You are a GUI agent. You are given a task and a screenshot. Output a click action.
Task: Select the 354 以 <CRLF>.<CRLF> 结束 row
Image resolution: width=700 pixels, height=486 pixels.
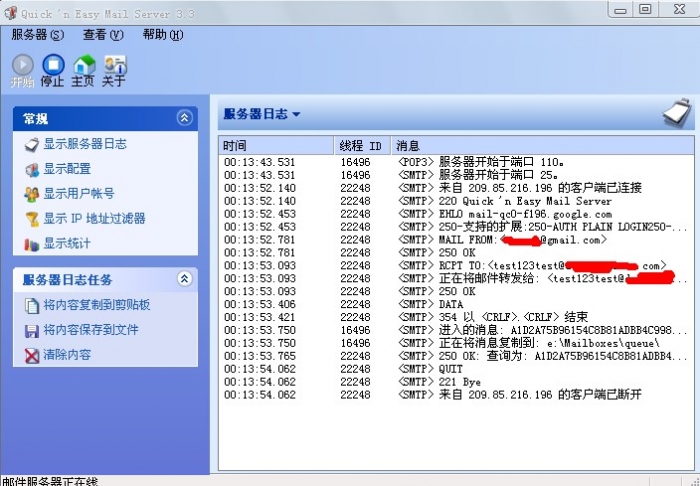click(456, 317)
